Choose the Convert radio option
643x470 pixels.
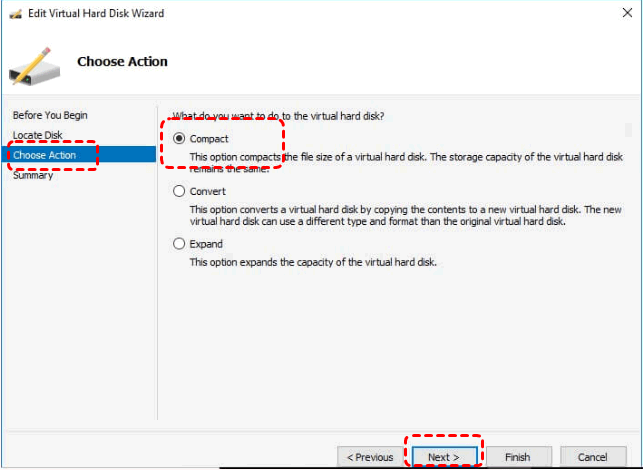point(180,191)
